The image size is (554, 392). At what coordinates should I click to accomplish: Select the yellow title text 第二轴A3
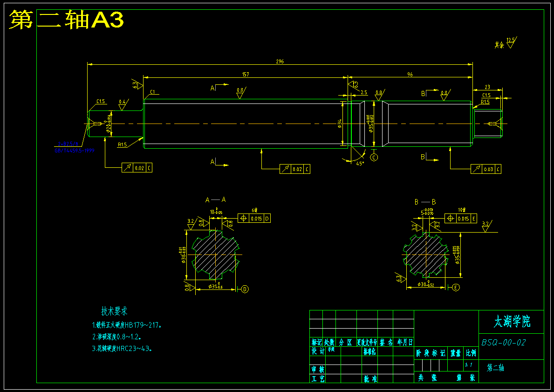pos(66,20)
